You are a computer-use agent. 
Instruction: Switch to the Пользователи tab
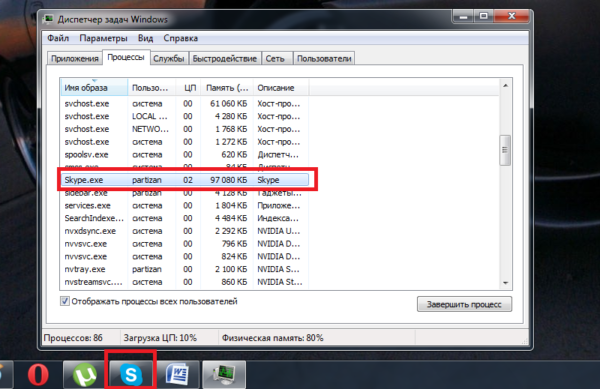click(x=324, y=59)
